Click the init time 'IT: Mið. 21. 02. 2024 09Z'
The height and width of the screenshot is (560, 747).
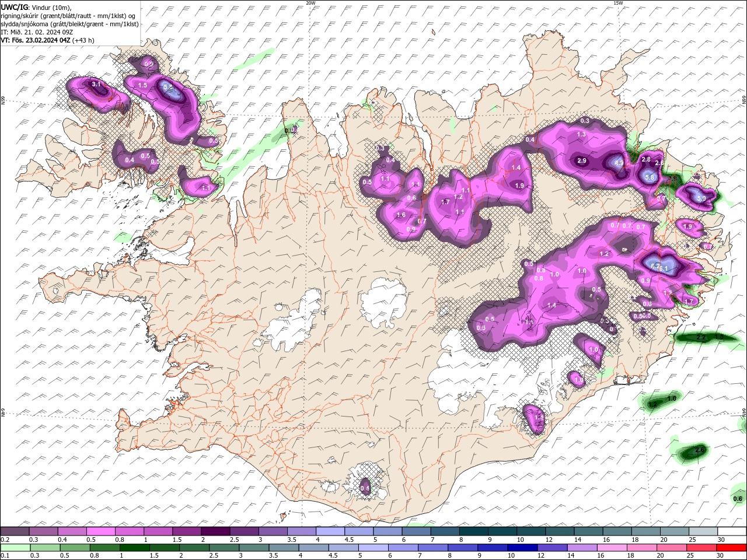point(37,32)
